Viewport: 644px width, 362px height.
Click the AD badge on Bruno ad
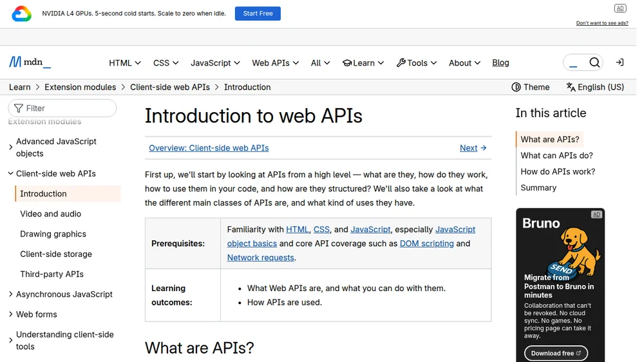click(596, 214)
